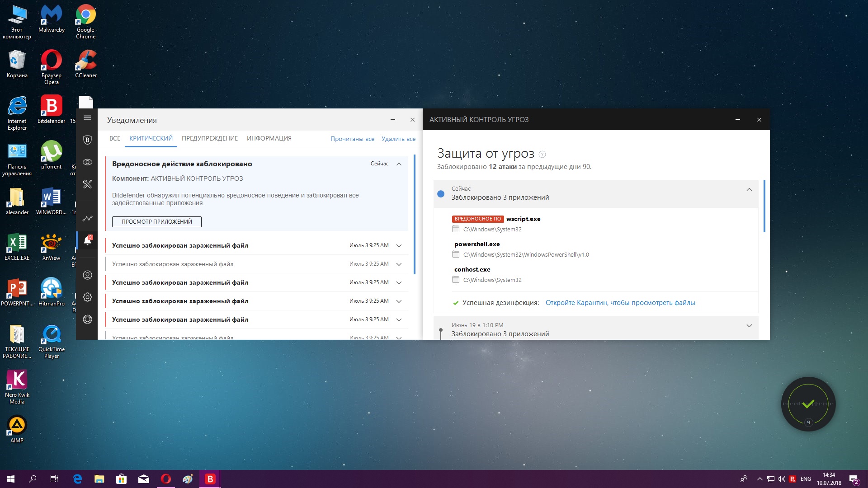Collapse the Сейчас blocked applications group
The image size is (868, 488).
[x=749, y=190]
